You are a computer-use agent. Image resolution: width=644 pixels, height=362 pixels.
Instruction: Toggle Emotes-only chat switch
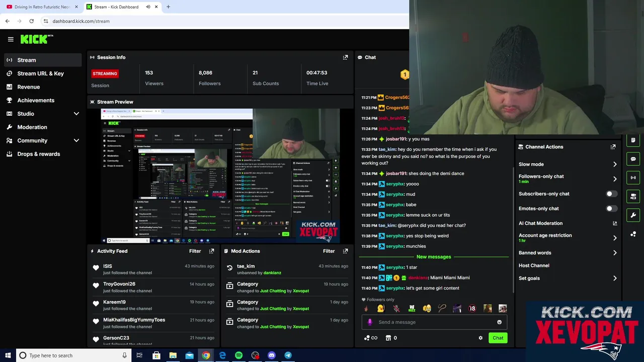[611, 208]
